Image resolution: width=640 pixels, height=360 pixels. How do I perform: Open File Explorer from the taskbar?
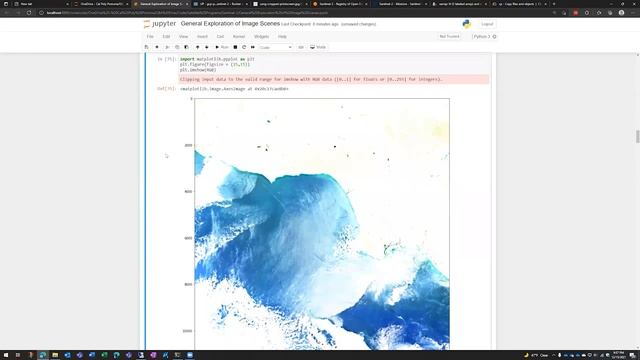tap(55, 355)
